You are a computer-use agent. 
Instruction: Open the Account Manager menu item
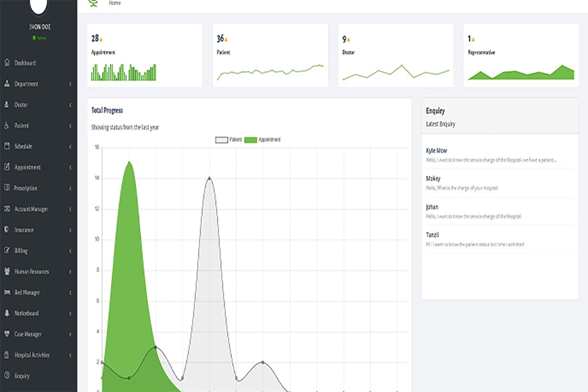pos(31,209)
